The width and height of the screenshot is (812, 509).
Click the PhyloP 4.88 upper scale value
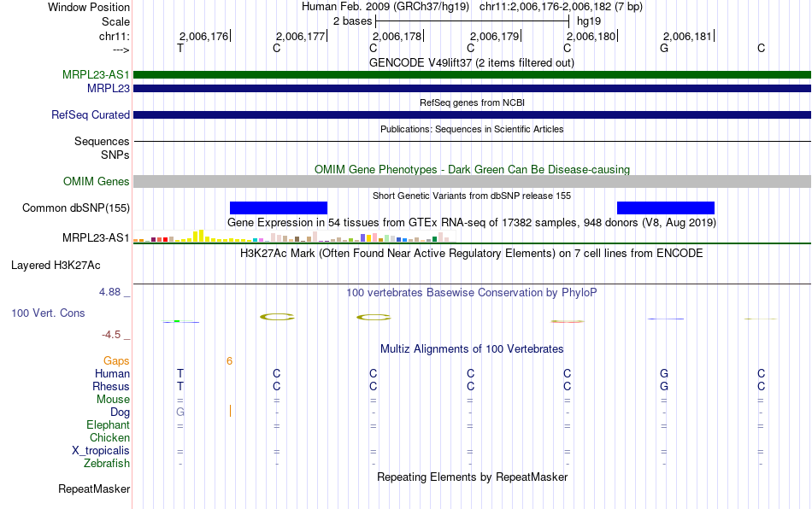(x=109, y=292)
